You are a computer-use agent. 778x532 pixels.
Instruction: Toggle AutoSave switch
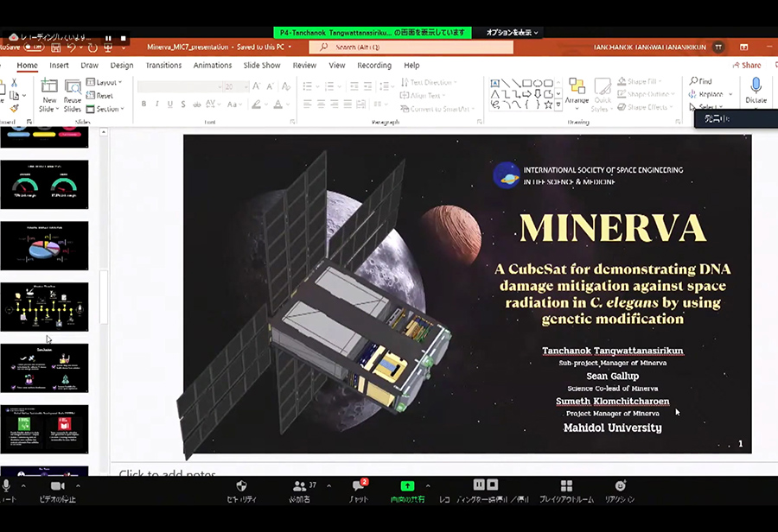pos(34,47)
